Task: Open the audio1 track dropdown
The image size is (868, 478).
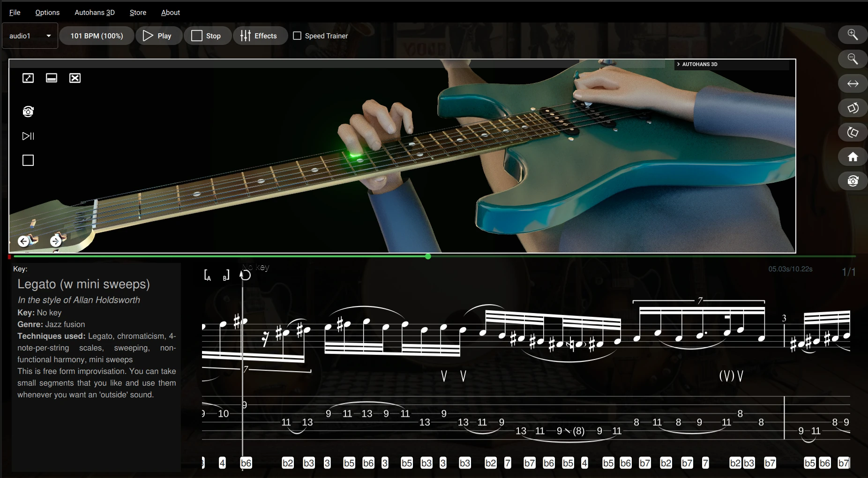Action: [30, 35]
